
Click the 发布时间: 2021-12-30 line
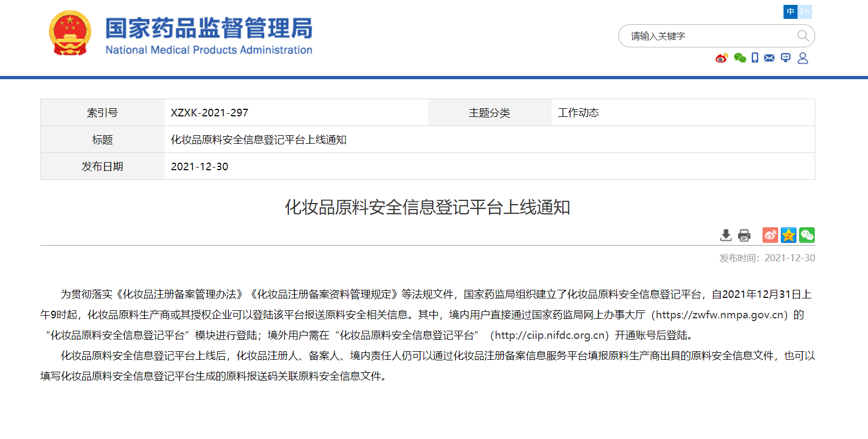(767, 258)
